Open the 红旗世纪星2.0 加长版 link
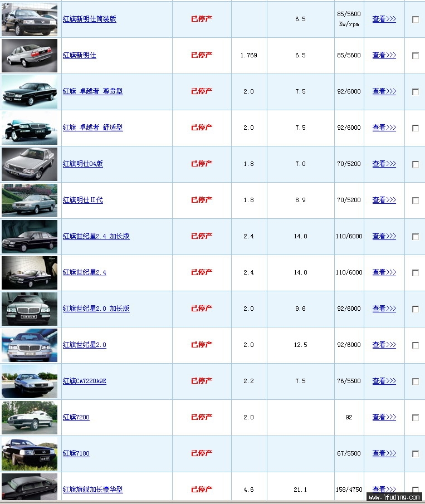 (x=96, y=309)
